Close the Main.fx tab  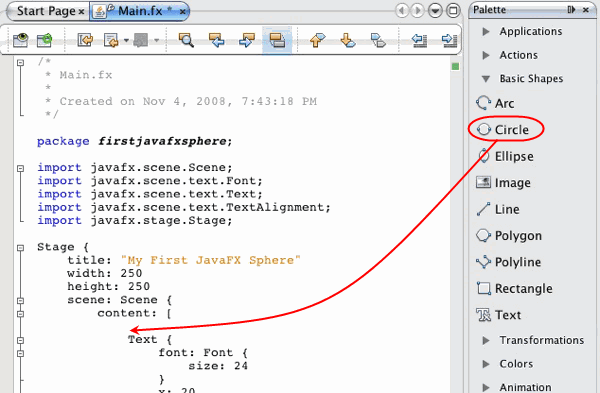(x=183, y=11)
